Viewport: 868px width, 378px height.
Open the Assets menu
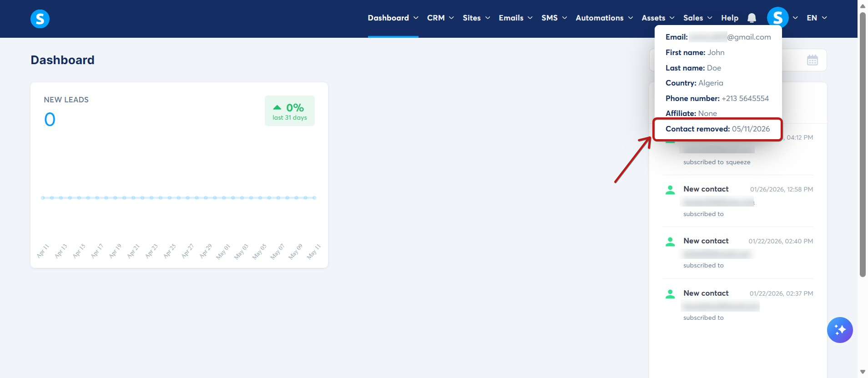click(658, 18)
